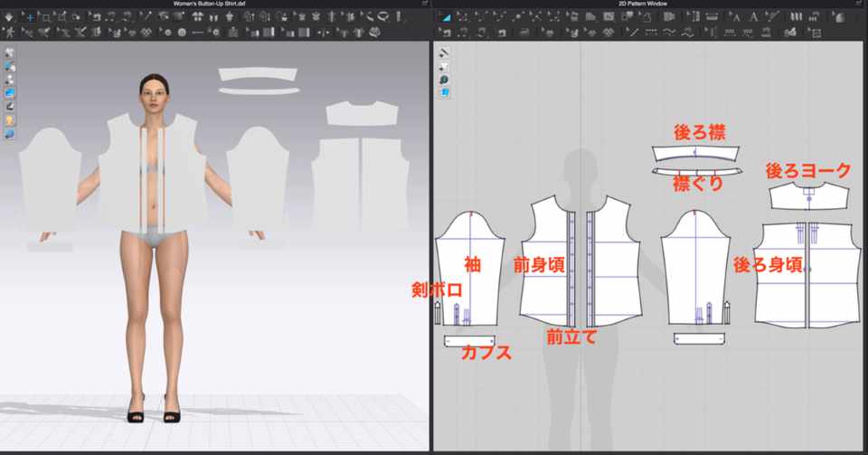Toggle the blue square icon in 2D window sidebar
The height and width of the screenshot is (455, 868).
click(444, 93)
